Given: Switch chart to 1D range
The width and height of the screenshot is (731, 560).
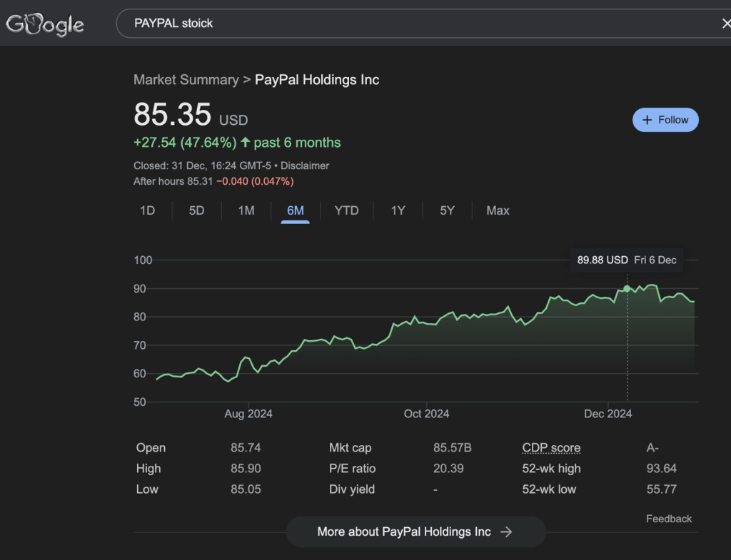Looking at the screenshot, I should [x=147, y=210].
